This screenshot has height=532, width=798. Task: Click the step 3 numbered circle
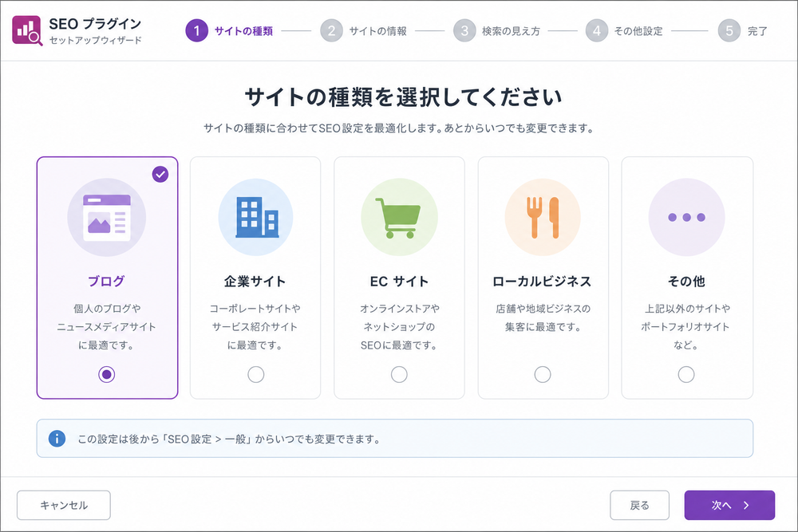click(464, 30)
